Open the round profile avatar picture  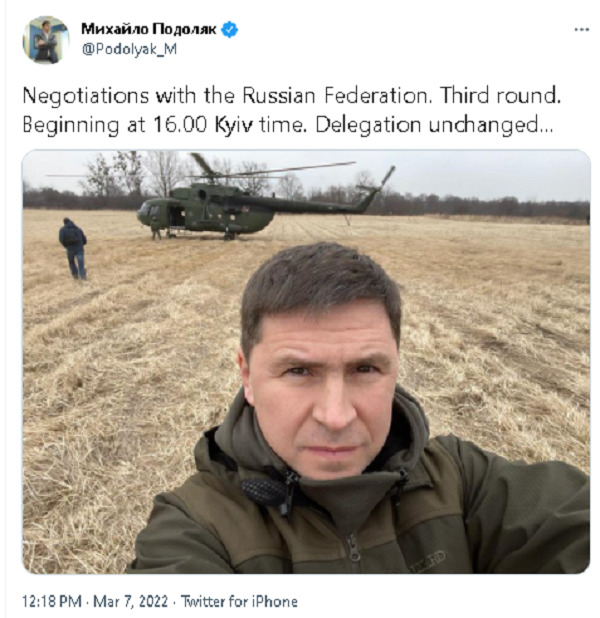point(46,40)
